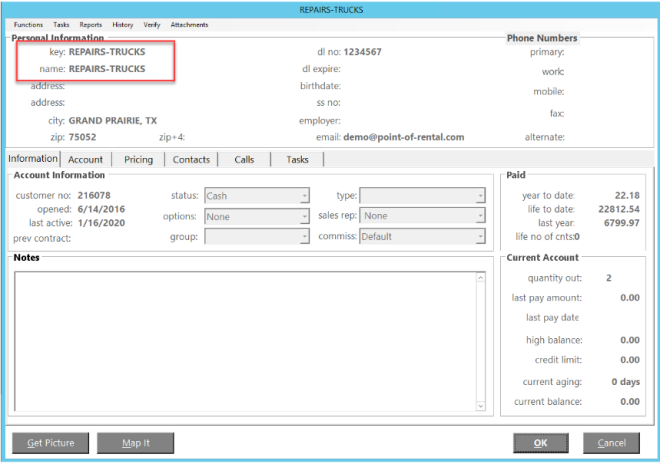
Task: Click the Get Picture button
Action: pyautogui.click(x=51, y=443)
